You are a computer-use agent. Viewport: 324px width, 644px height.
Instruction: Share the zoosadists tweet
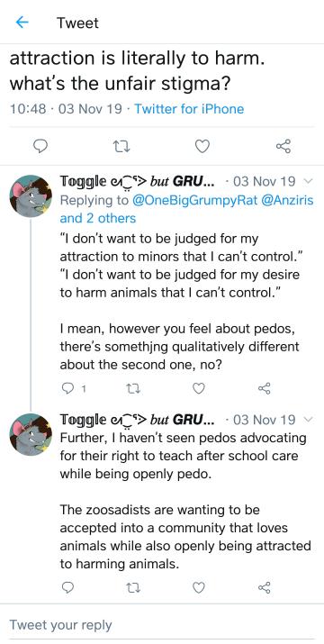(265, 588)
